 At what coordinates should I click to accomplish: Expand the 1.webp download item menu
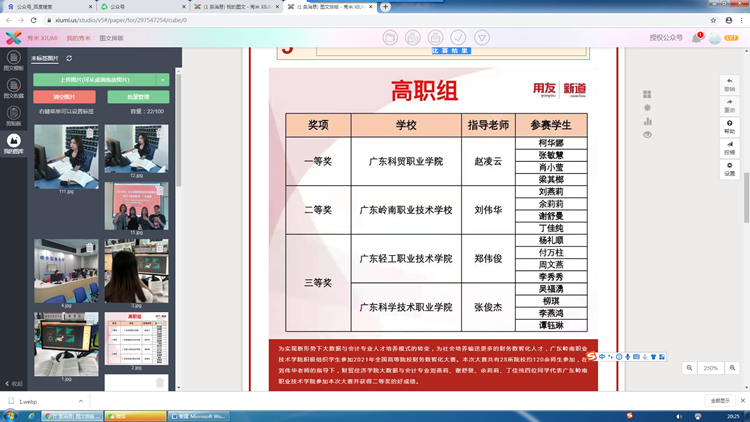pyautogui.click(x=81, y=401)
